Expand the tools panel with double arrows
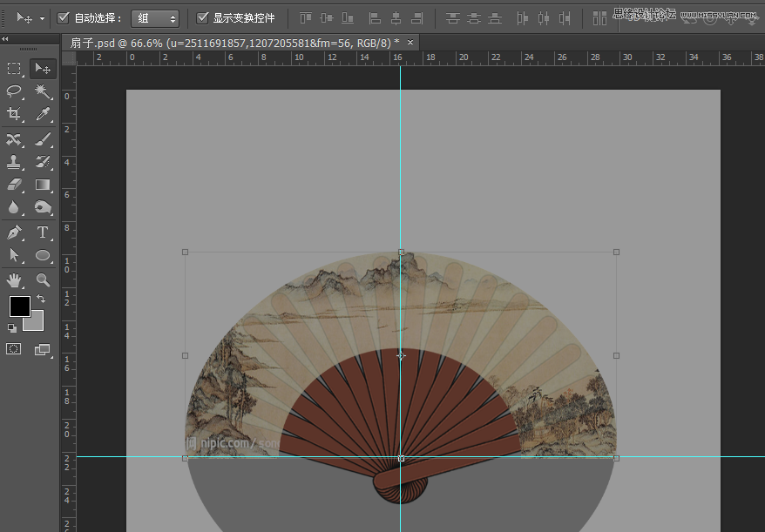The height and width of the screenshot is (532, 765). click(5, 39)
